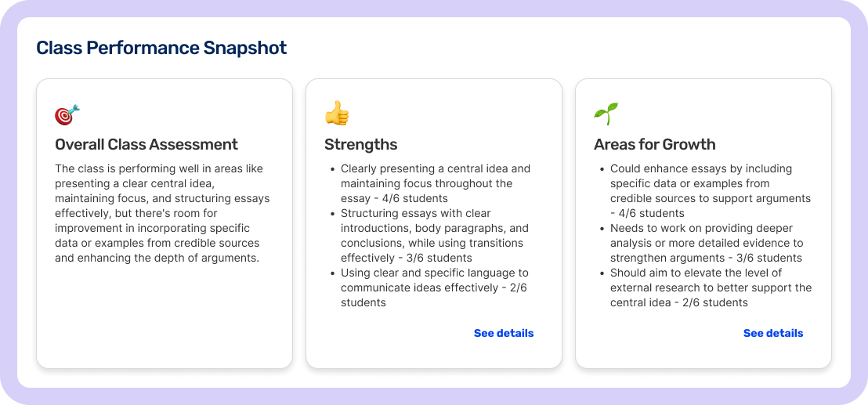Click the thumbs-up icon above Strengths
The image size is (868, 405).
click(x=337, y=114)
